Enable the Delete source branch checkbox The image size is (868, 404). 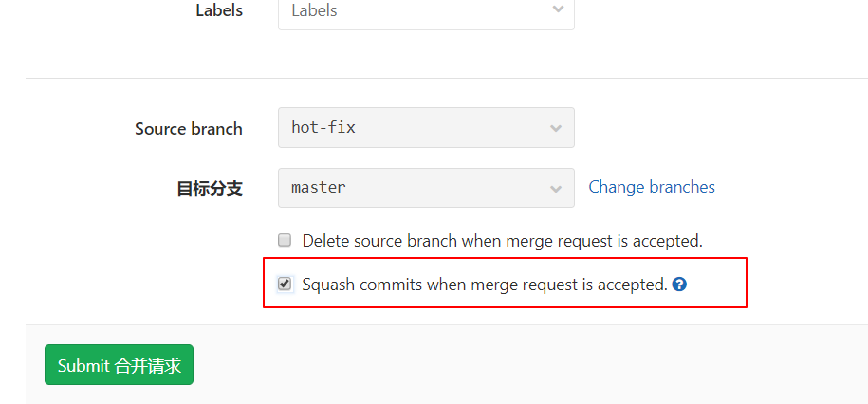(x=285, y=240)
